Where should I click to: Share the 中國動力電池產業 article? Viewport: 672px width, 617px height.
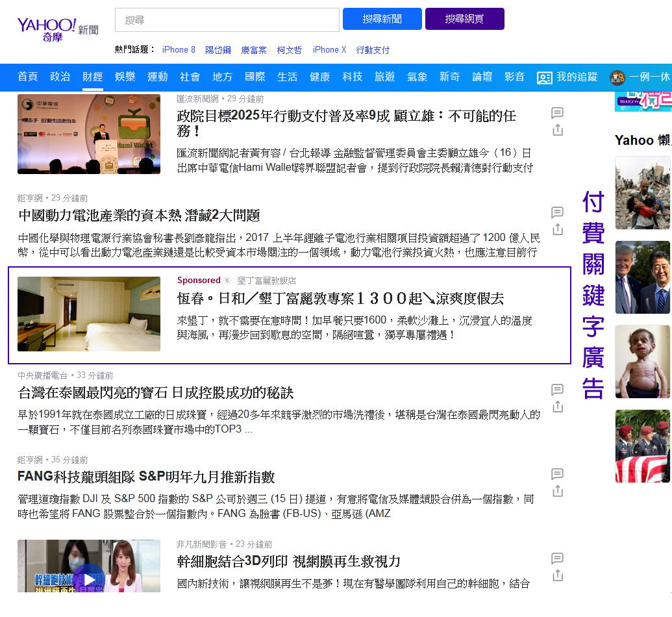coord(557,230)
